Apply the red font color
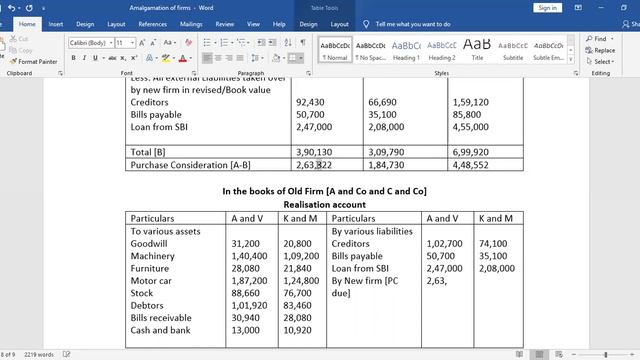The width and height of the screenshot is (640, 360). click(183, 58)
